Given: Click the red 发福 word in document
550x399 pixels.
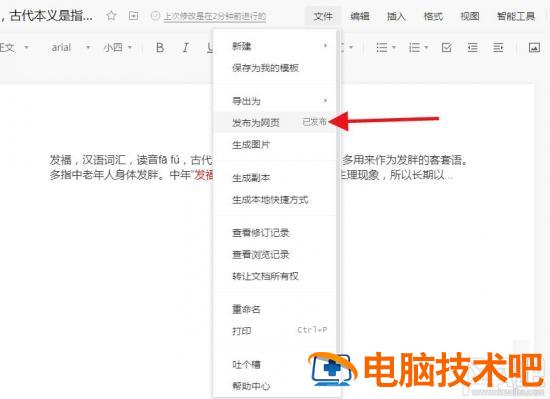Looking at the screenshot, I should 203,175.
